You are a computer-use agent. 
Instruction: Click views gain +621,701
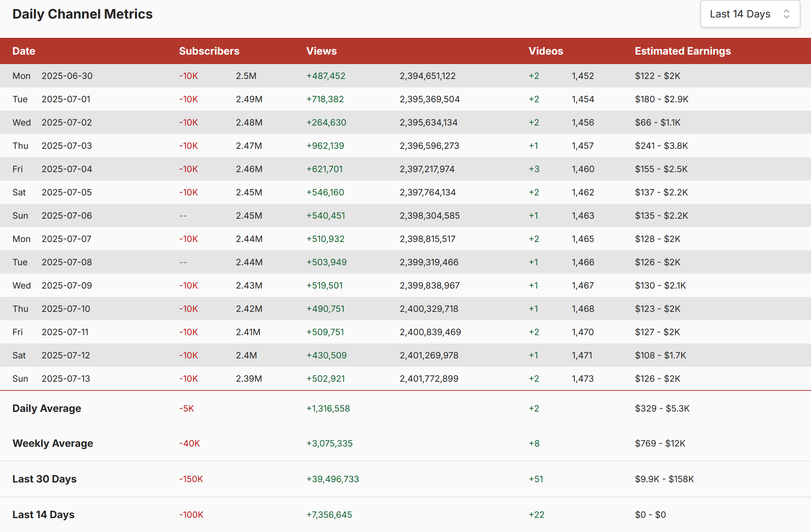(x=324, y=169)
